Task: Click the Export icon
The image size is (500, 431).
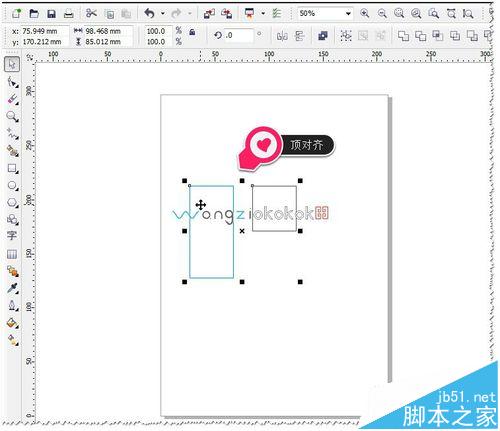Action: coord(227,14)
